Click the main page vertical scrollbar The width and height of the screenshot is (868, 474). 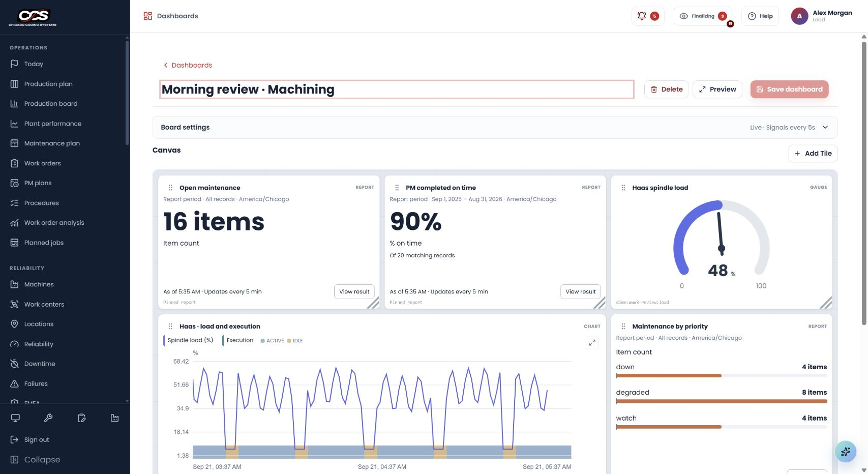[863, 183]
